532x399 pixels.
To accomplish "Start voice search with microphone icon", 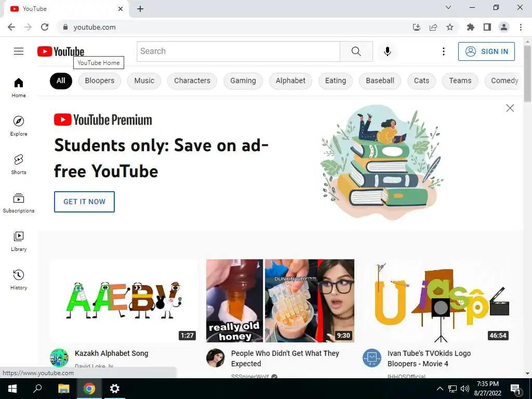I will click(388, 51).
